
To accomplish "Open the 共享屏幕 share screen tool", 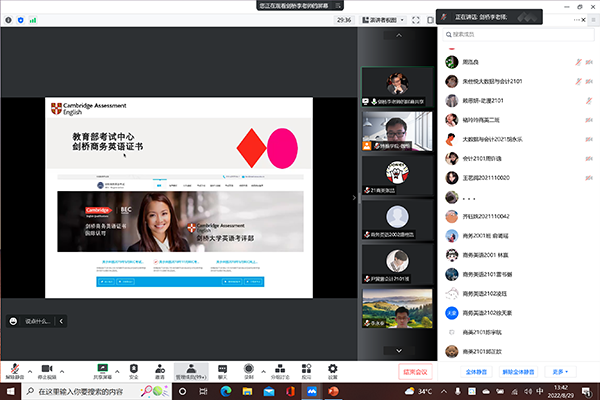I will tap(102, 367).
